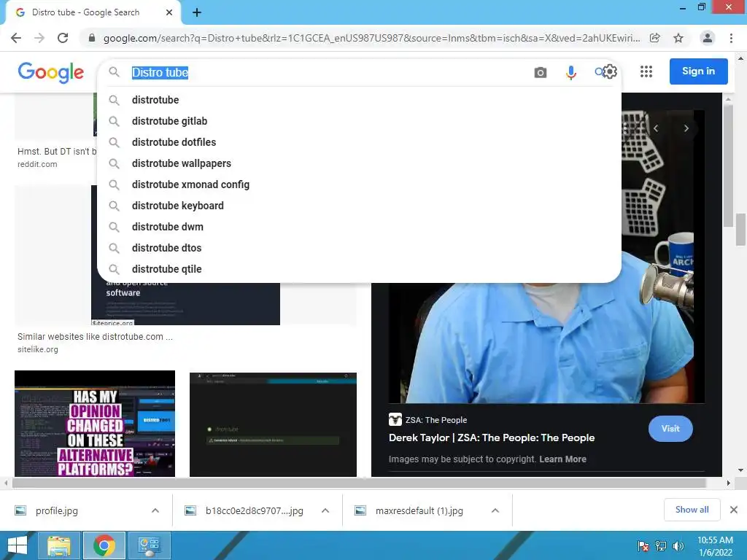This screenshot has width=747, height=560.
Task: Click the horizontal page scrollbar
Action: pyautogui.click(x=358, y=483)
